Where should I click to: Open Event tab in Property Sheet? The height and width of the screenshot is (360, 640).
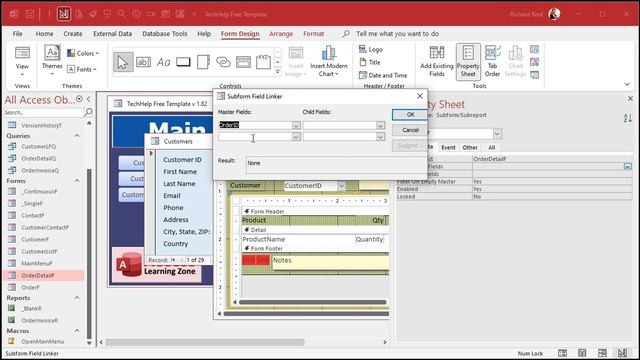pyautogui.click(x=448, y=147)
